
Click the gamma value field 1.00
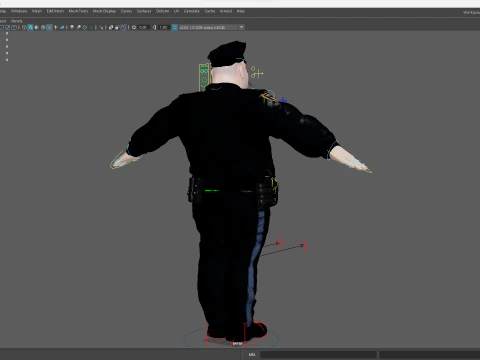[163, 27]
